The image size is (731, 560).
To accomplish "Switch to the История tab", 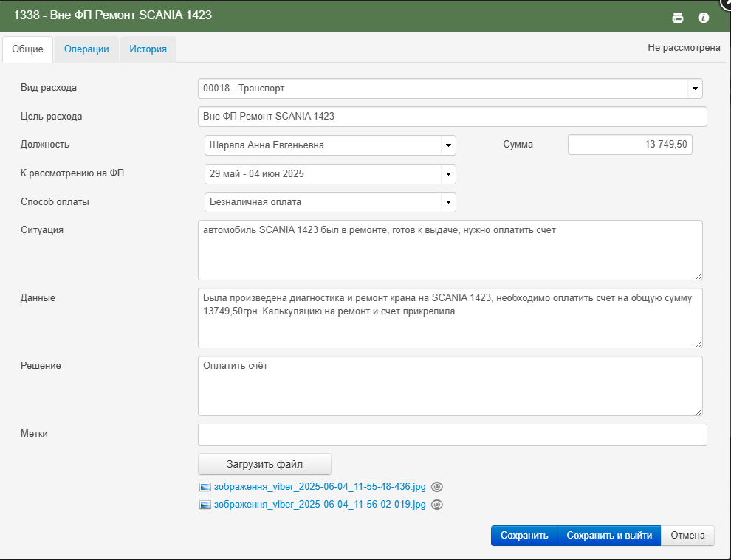I will tap(148, 49).
